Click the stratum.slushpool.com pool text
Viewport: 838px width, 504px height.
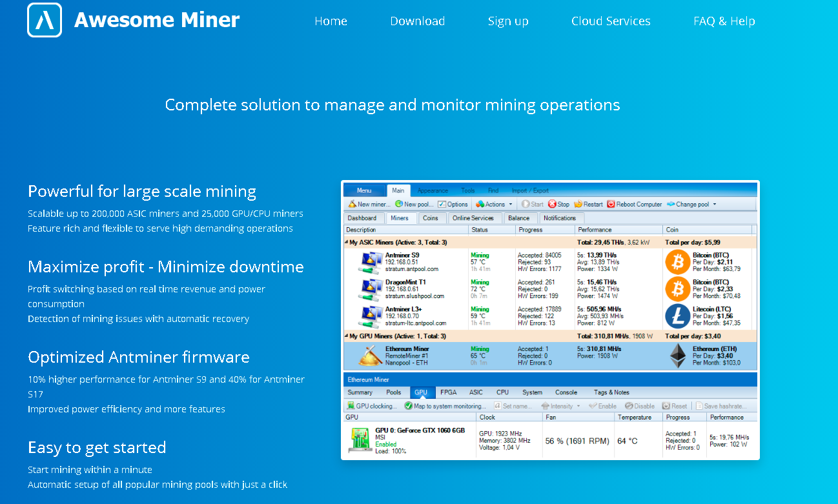pyautogui.click(x=415, y=296)
